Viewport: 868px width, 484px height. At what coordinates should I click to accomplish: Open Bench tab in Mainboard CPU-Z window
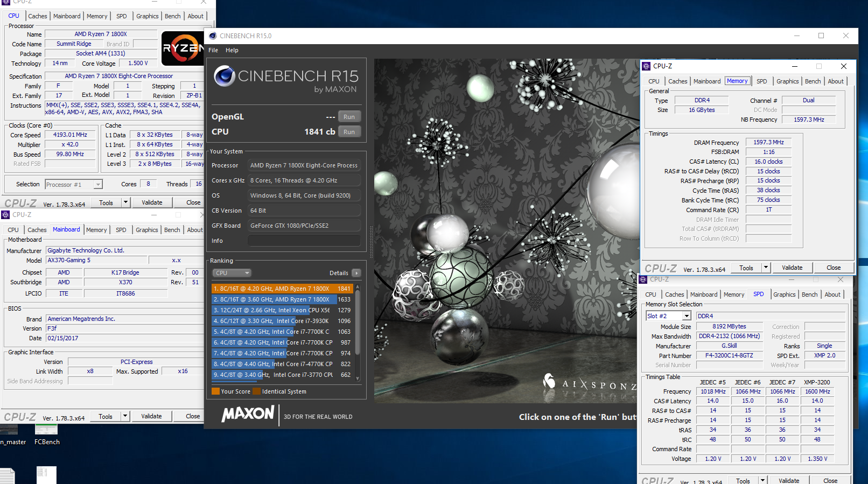click(x=172, y=230)
